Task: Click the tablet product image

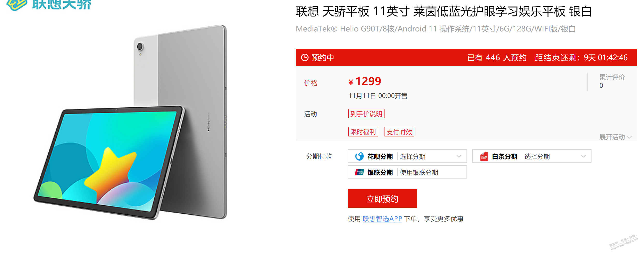Action: coord(130,122)
